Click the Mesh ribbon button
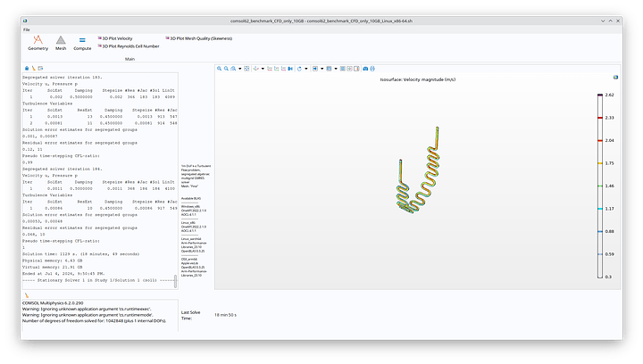Screen dimensions: 643x364 click(x=61, y=43)
